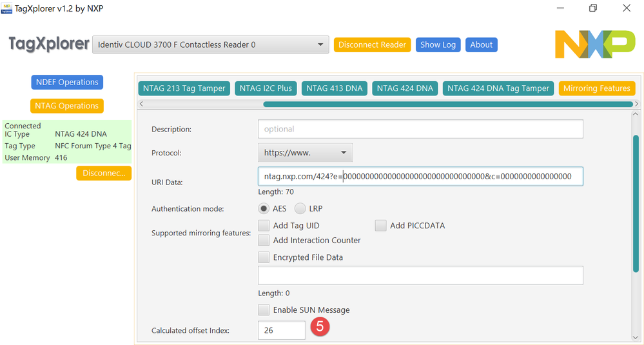The height and width of the screenshot is (345, 644).
Task: Click the 'Connected' status text
Action: pyautogui.click(x=23, y=126)
